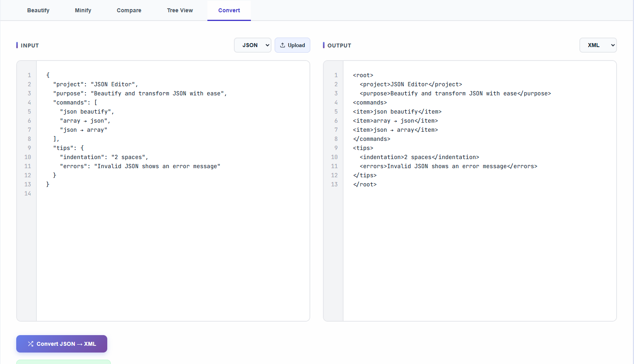634x364 pixels.
Task: Open the Tree View tab
Action: pos(180,10)
